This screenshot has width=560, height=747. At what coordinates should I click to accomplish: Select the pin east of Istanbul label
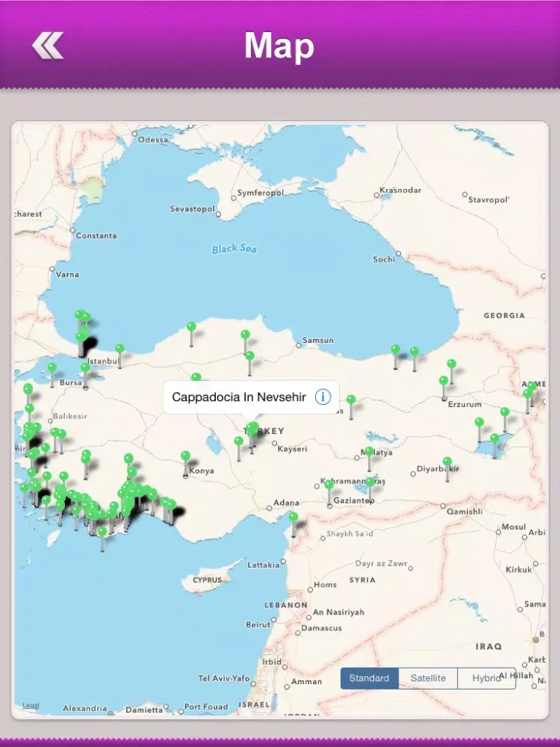coord(119,348)
